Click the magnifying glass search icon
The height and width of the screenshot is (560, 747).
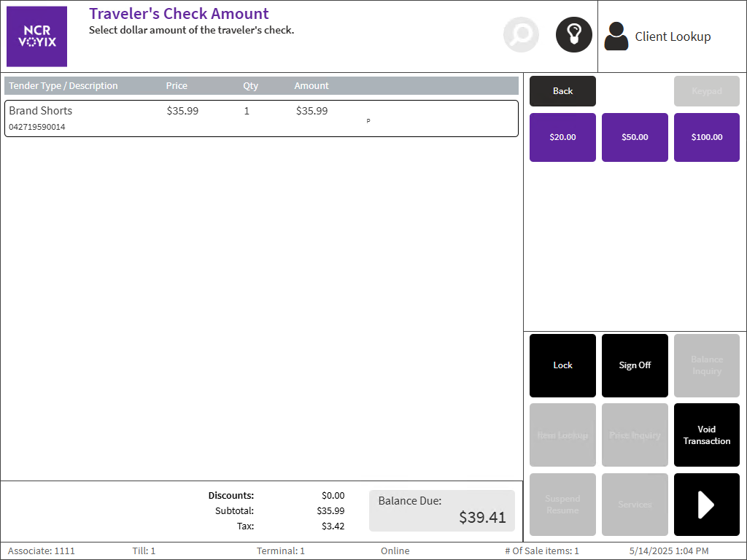521,34
